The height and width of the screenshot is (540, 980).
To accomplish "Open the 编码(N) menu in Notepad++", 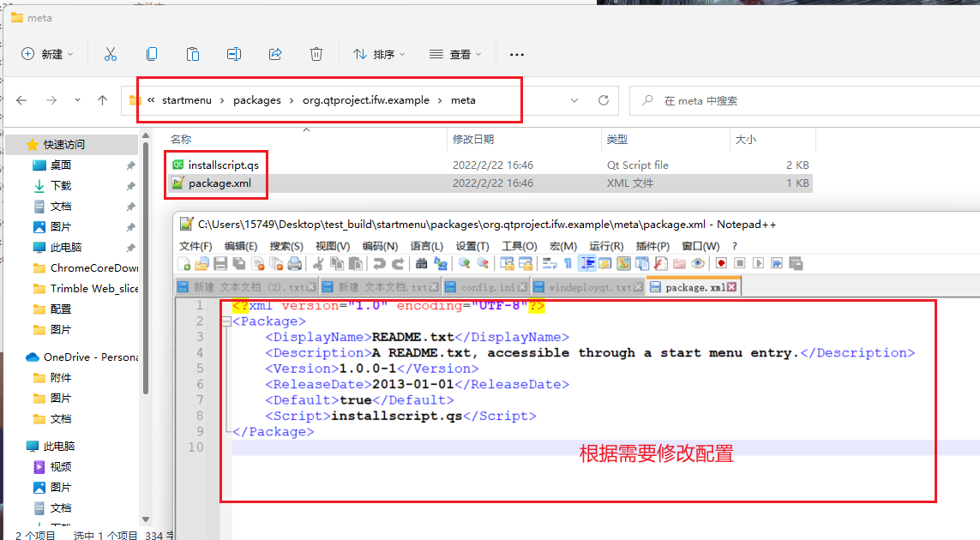I will point(379,246).
